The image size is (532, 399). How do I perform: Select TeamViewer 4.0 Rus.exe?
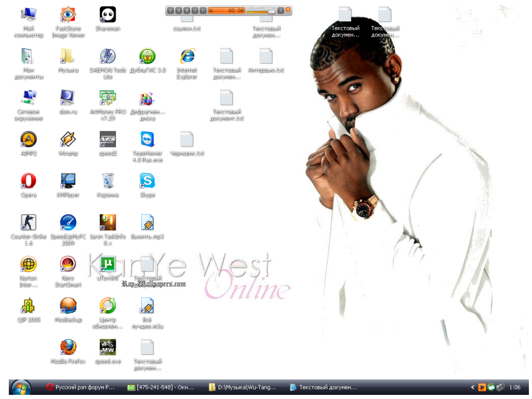click(x=148, y=147)
